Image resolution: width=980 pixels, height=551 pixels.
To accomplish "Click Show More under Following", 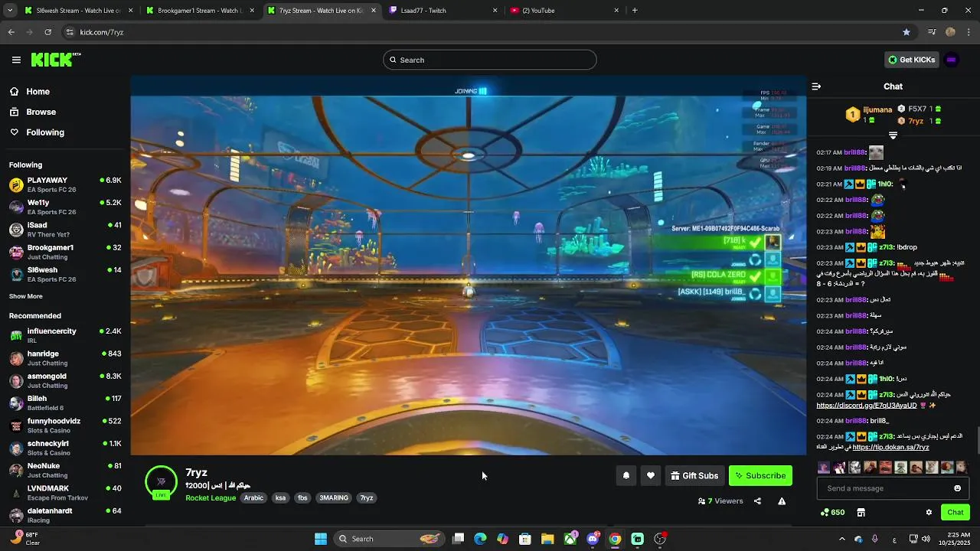I will [25, 296].
